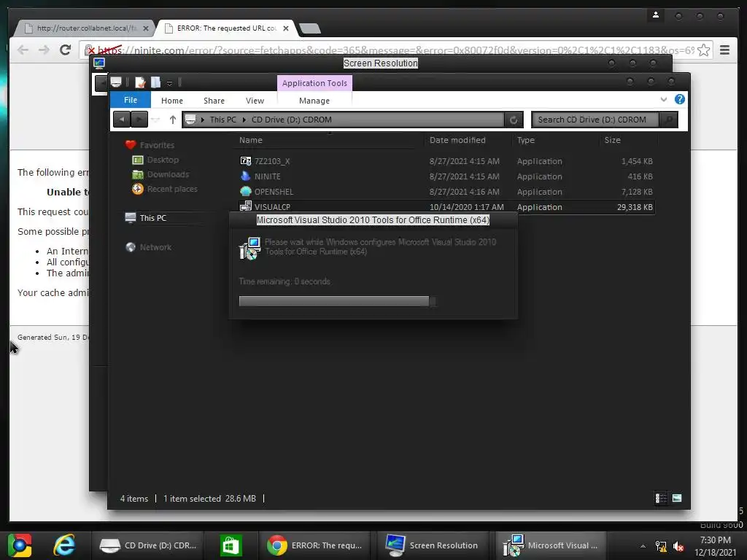This screenshot has height=560, width=747.
Task: Open Downloads in navigation pane
Action: 168,174
